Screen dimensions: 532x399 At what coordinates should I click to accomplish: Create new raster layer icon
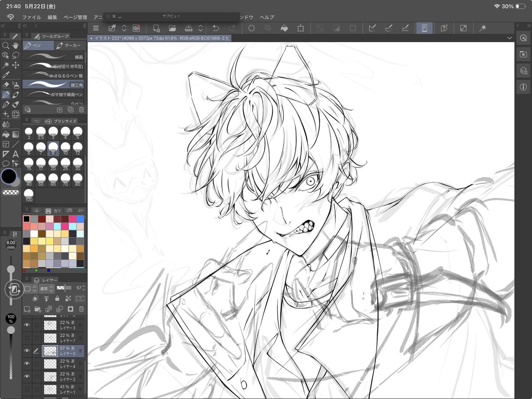pos(27,309)
